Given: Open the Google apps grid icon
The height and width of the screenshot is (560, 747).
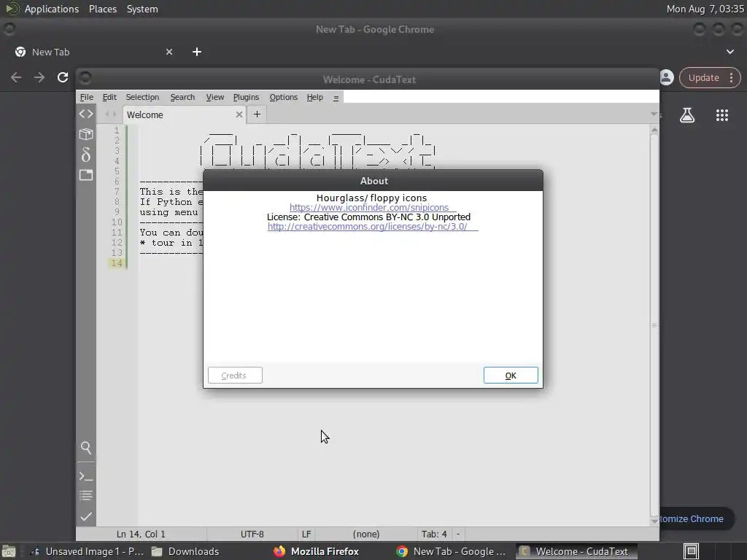Looking at the screenshot, I should click(721, 115).
